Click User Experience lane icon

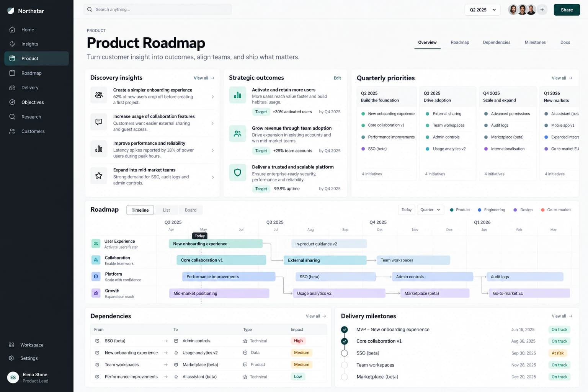pyautogui.click(x=96, y=243)
